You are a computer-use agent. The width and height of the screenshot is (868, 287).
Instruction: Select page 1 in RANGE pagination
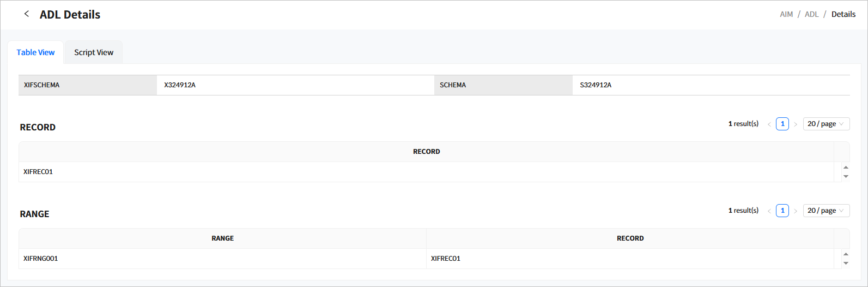[x=782, y=211]
